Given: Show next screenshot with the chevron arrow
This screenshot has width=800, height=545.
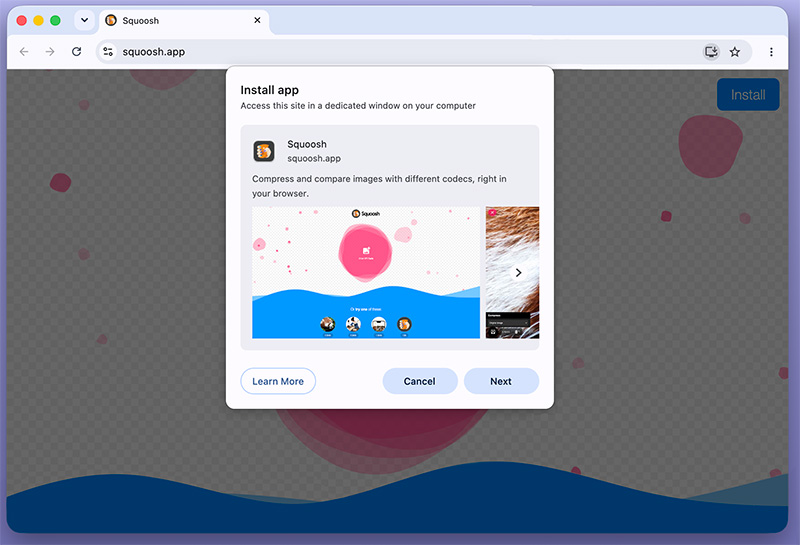Looking at the screenshot, I should [x=518, y=272].
